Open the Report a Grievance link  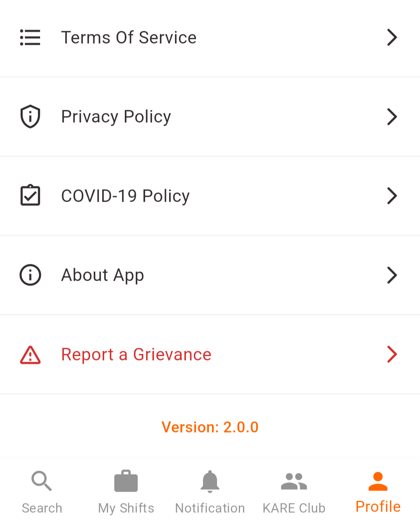(x=136, y=354)
